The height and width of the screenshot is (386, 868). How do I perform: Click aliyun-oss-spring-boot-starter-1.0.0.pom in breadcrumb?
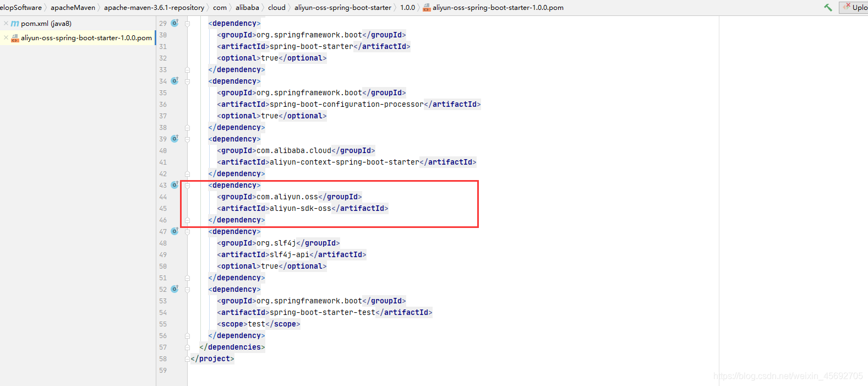coord(498,8)
